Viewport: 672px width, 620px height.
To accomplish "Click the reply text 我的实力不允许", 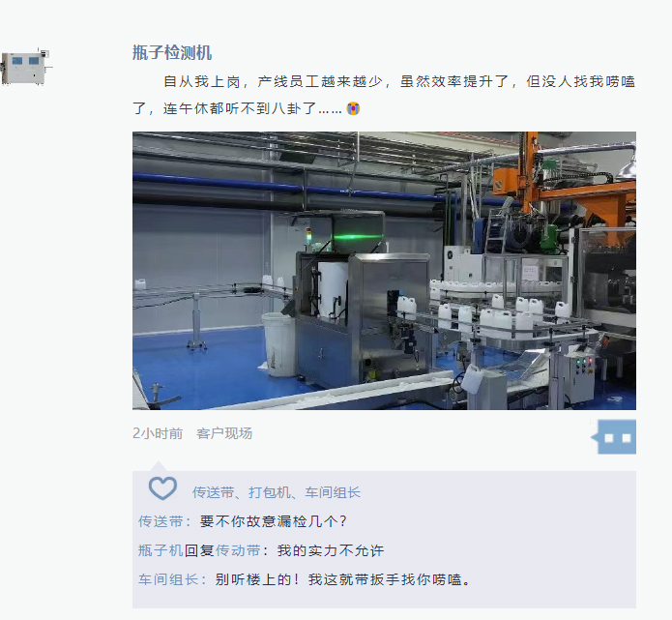I will click(331, 550).
